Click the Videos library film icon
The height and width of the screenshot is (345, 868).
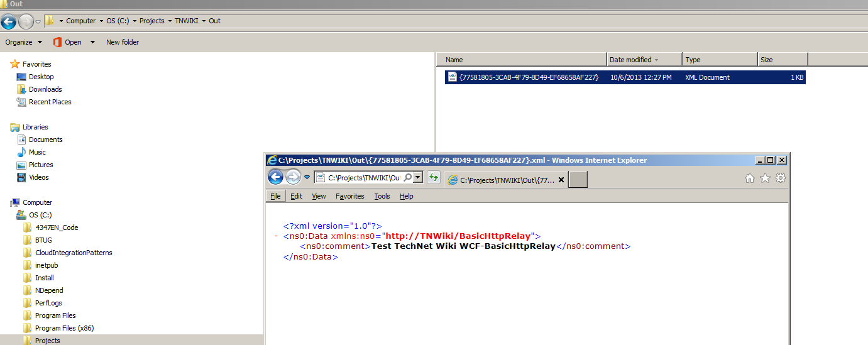point(21,177)
